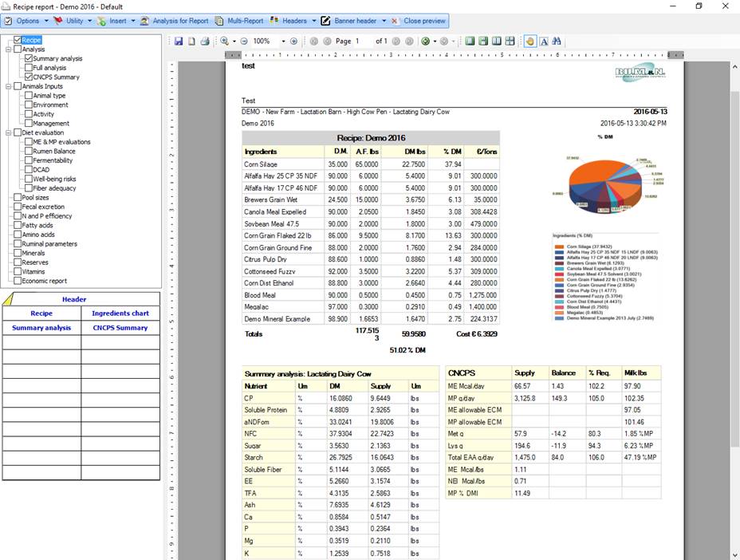Viewport: 740px width, 560px height.
Task: Click the magnifier zoom tool icon
Action: tap(225, 41)
